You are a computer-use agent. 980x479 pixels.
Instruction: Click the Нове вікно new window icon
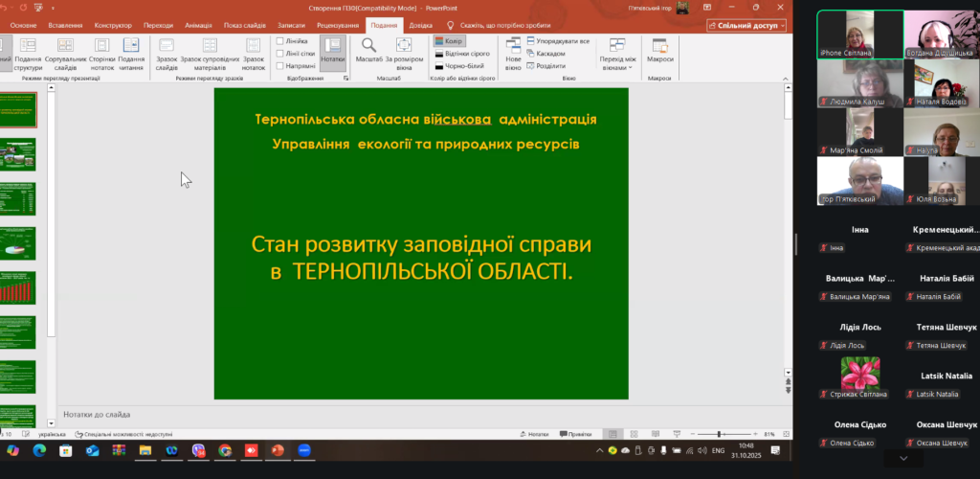click(x=514, y=53)
